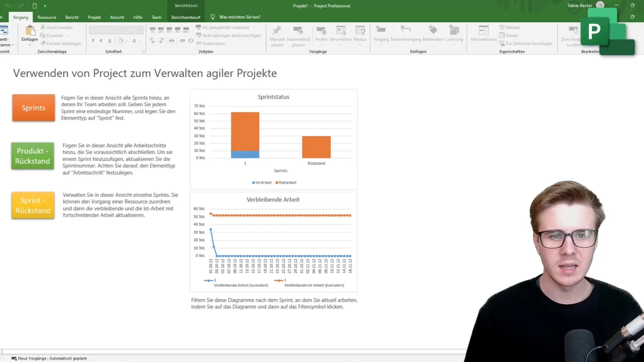Click the link tasks chain icon
The height and width of the screenshot is (362, 644).
[x=182, y=41]
